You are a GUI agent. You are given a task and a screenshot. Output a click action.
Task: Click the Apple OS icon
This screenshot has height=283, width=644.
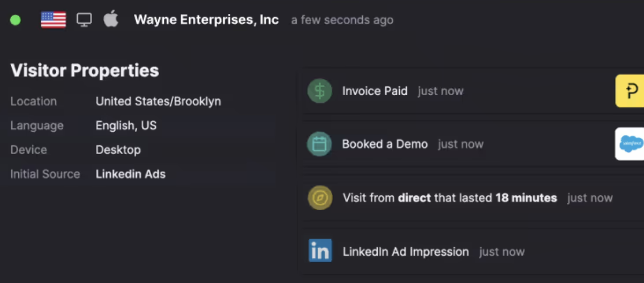click(x=111, y=19)
